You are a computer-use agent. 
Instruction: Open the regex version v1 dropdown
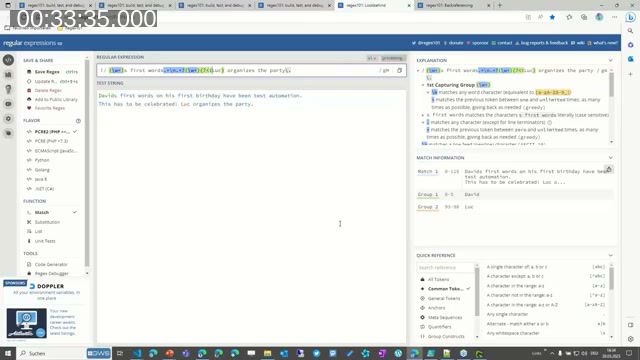(x=371, y=58)
